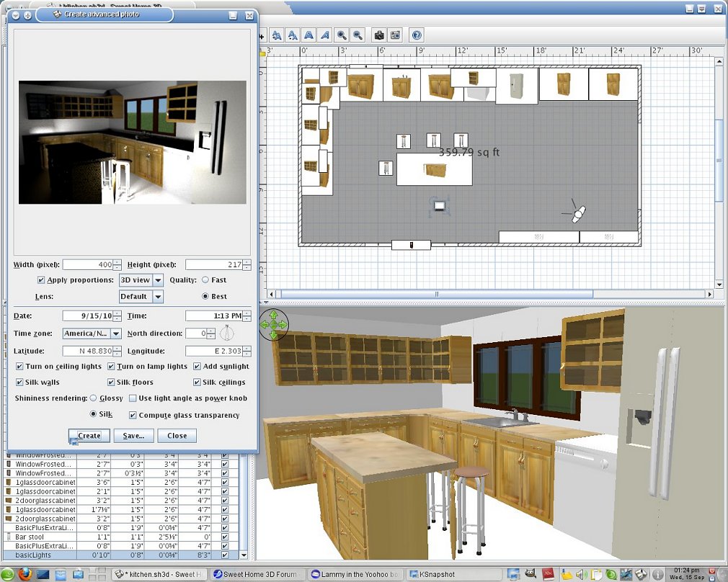
Task: Disable the Add sunlight checkbox
Action: click(x=197, y=367)
